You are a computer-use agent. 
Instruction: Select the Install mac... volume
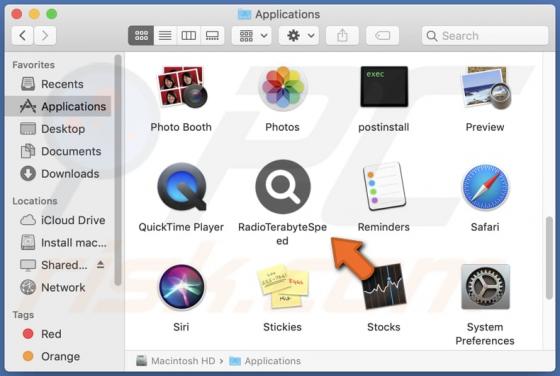pyautogui.click(x=59, y=243)
